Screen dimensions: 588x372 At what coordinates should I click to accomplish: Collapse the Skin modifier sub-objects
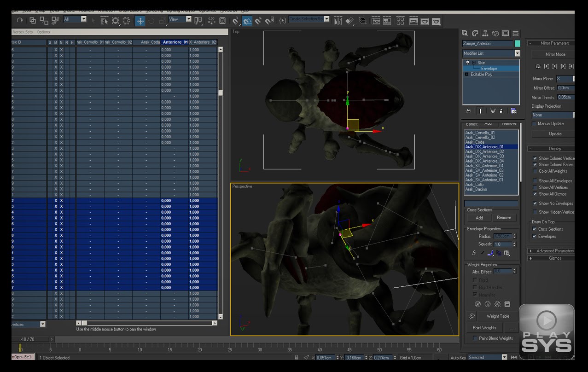click(474, 63)
